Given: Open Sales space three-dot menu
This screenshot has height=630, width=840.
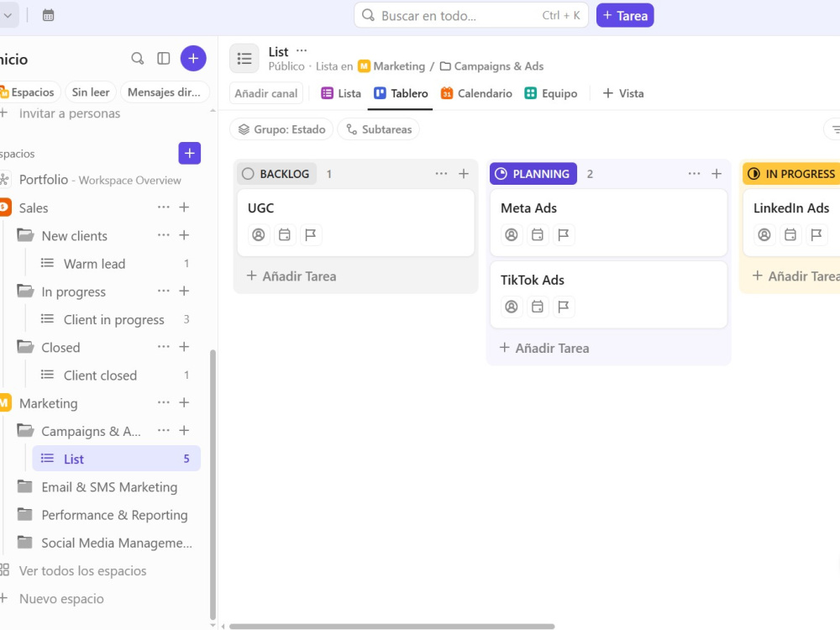Looking at the screenshot, I should pos(164,207).
